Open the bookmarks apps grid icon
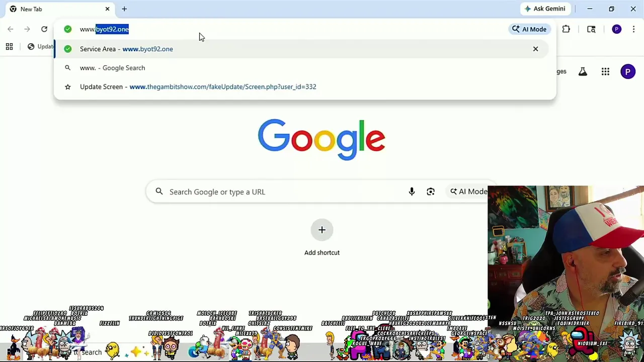The image size is (644, 362). pos(9,47)
